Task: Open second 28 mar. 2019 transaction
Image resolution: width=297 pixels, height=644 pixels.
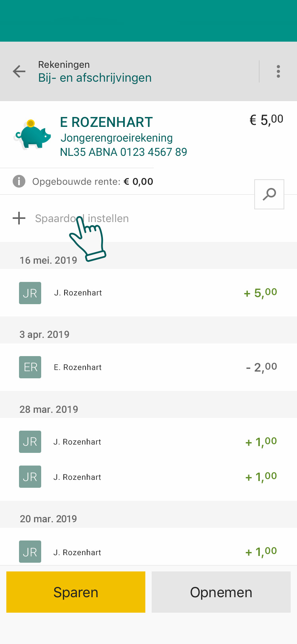Action: tap(148, 477)
